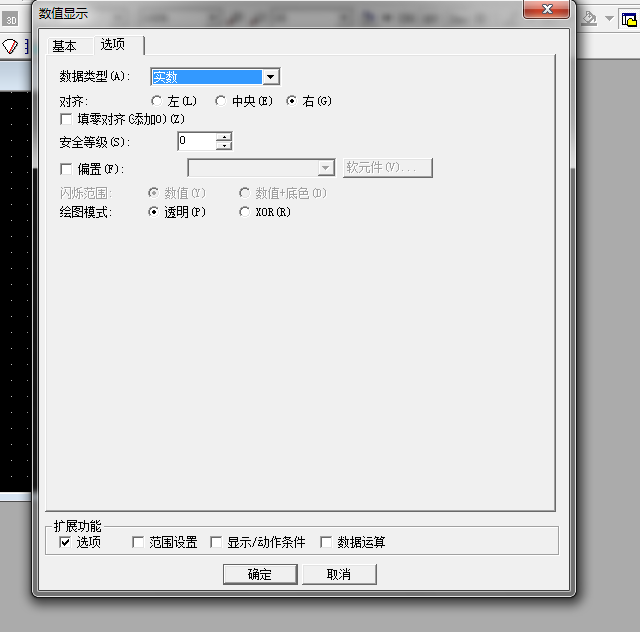Image resolution: width=640 pixels, height=632 pixels.
Task: Select 透明 drawing mode option
Action: pyautogui.click(x=154, y=212)
